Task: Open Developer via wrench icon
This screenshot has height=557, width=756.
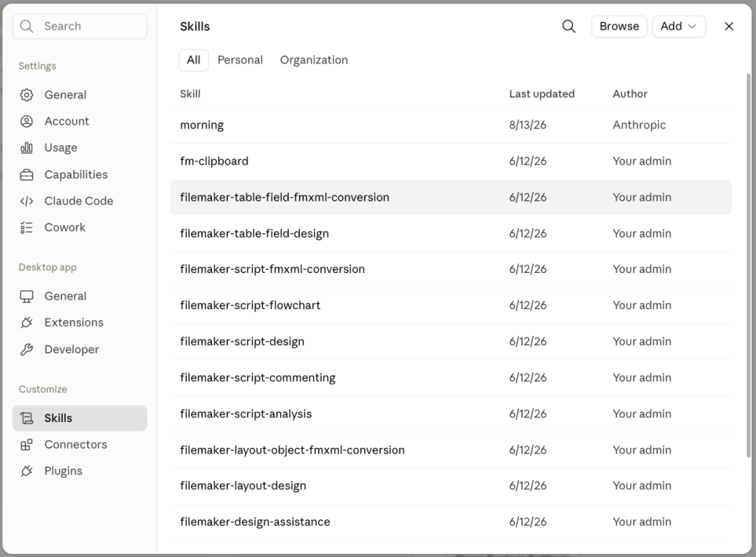Action: pos(27,350)
